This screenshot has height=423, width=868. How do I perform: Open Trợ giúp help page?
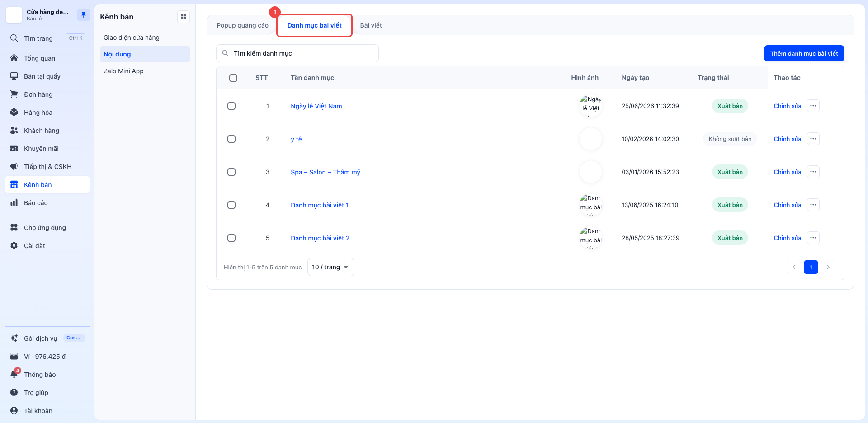tap(47, 393)
